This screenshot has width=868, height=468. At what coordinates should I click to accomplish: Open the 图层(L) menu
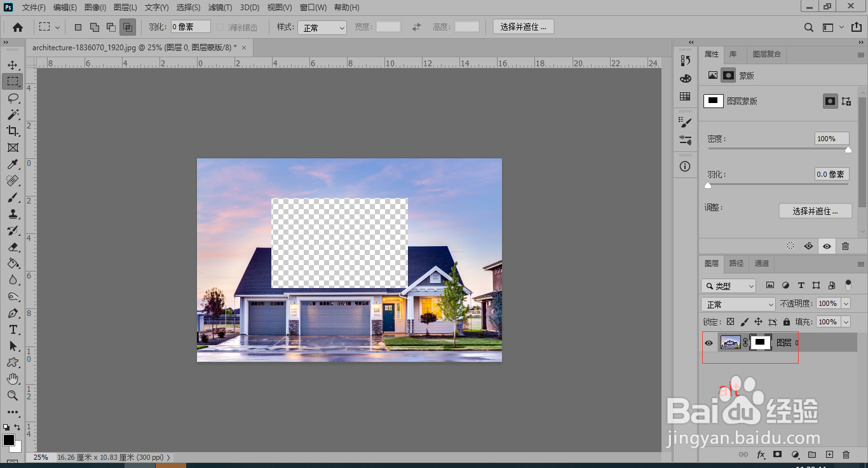125,8
